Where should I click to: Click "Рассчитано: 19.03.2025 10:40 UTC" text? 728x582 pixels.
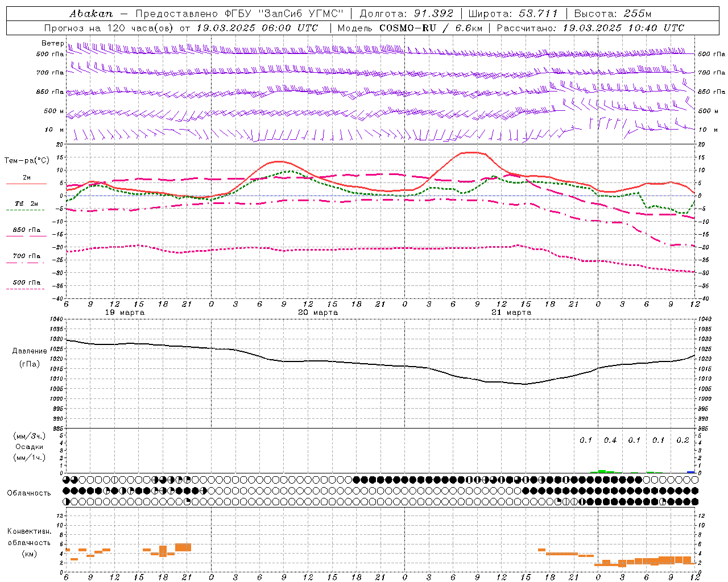(590, 28)
